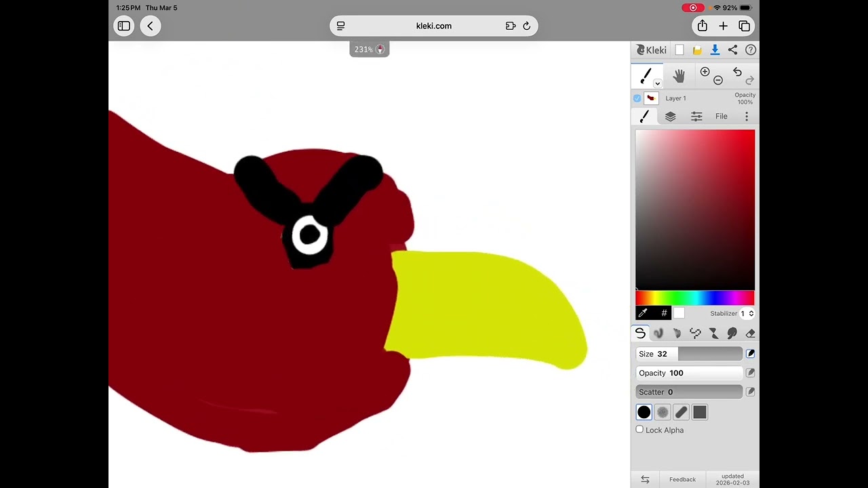868x488 pixels.
Task: Open the Safari extensions icon
Action: [511, 26]
